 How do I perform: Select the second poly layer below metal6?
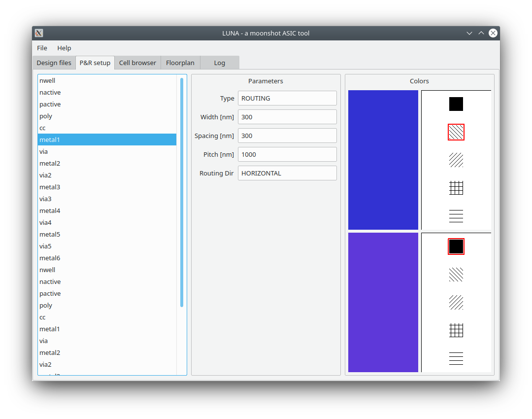point(107,305)
